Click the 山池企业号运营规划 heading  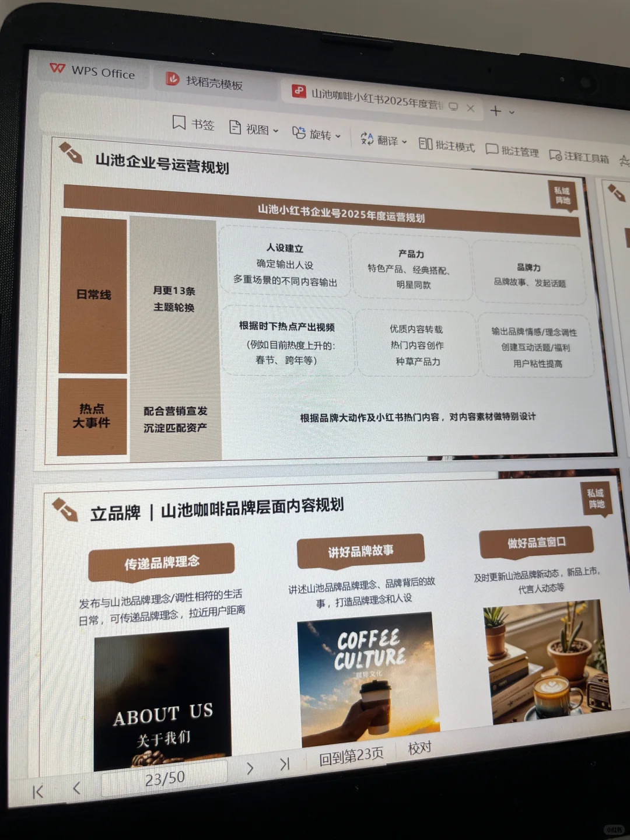pyautogui.click(x=162, y=163)
